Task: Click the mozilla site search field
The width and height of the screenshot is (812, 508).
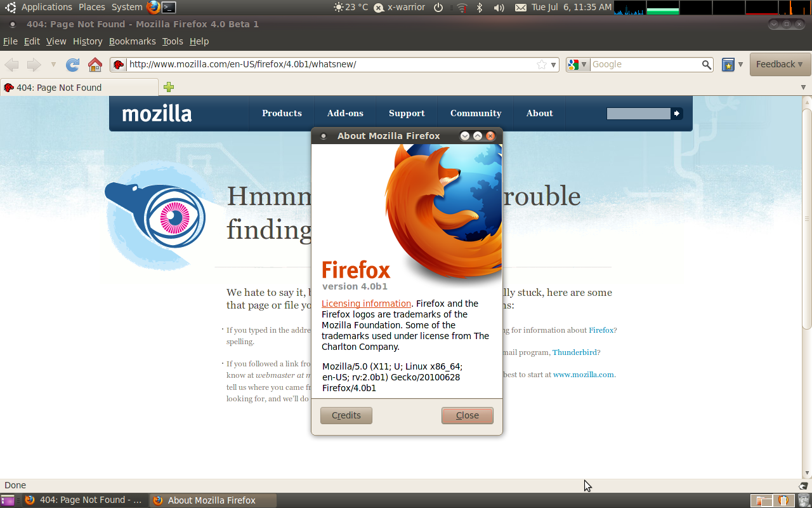Action: (638, 114)
